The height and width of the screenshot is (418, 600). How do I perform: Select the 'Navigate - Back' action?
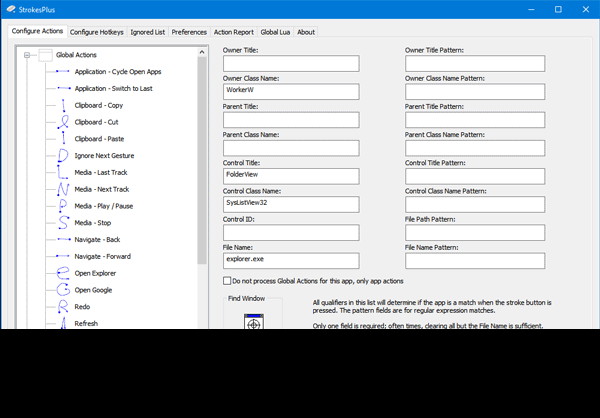(x=97, y=240)
